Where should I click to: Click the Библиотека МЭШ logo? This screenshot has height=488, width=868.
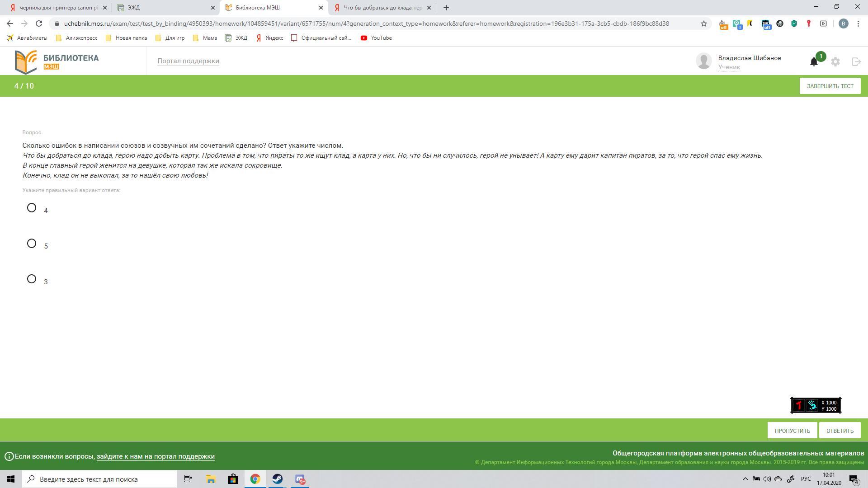click(x=57, y=61)
